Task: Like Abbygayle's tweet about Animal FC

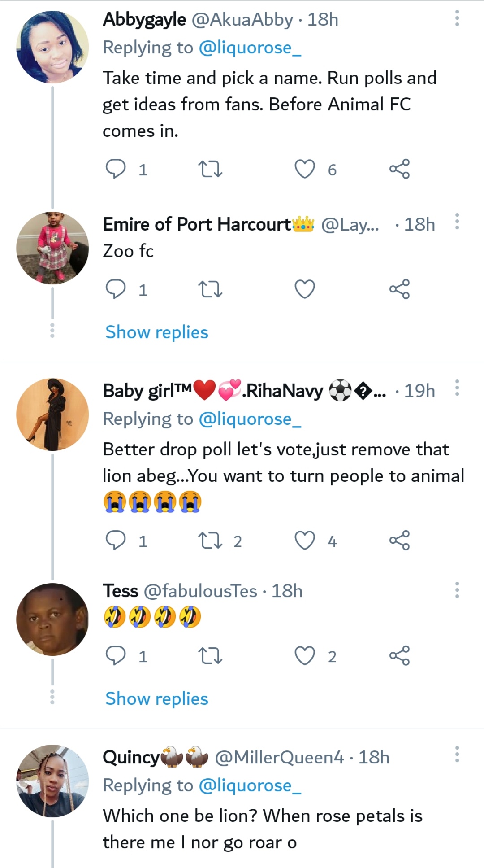Action: pyautogui.click(x=305, y=170)
